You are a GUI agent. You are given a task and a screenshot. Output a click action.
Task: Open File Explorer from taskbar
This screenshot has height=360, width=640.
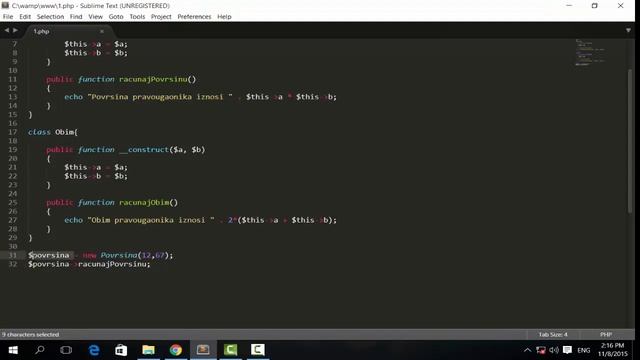(x=149, y=350)
